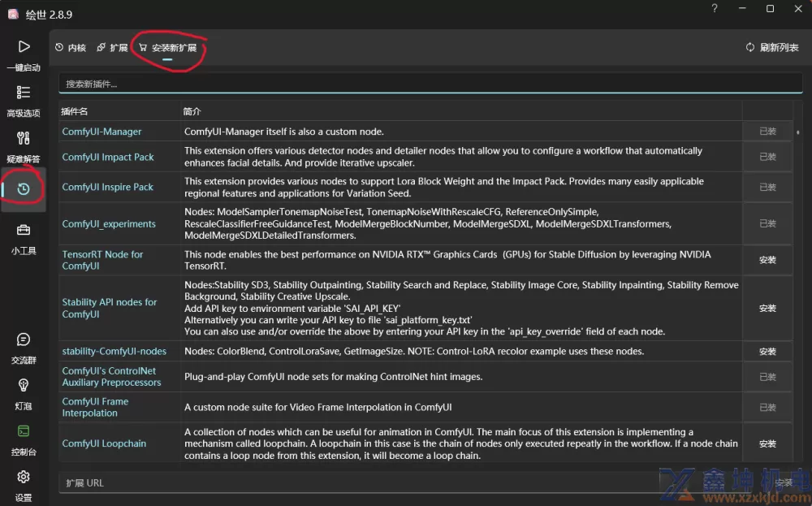Switch to the 扩展 tab
This screenshot has width=812, height=506.
(x=112, y=48)
